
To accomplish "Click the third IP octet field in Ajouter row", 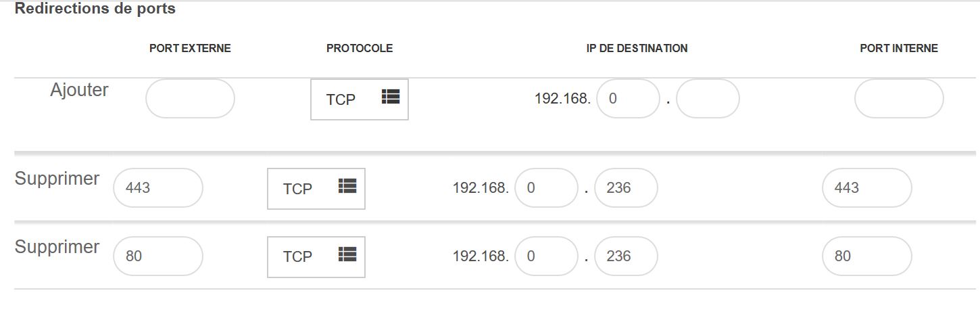I will tap(628, 99).
